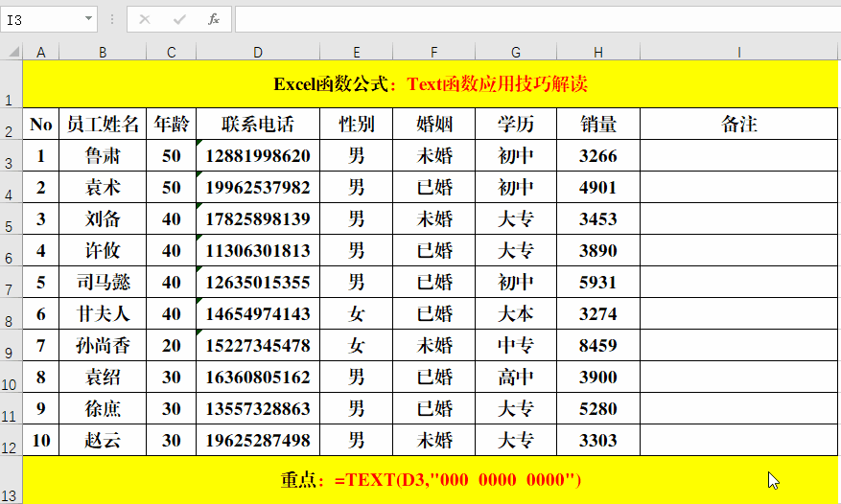The height and width of the screenshot is (504, 841).
Task: Select phone number cell 19625287498
Action: (258, 440)
